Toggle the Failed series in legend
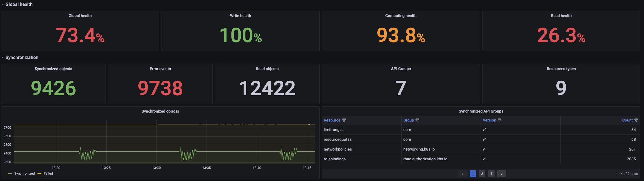644x181 pixels. (48, 173)
